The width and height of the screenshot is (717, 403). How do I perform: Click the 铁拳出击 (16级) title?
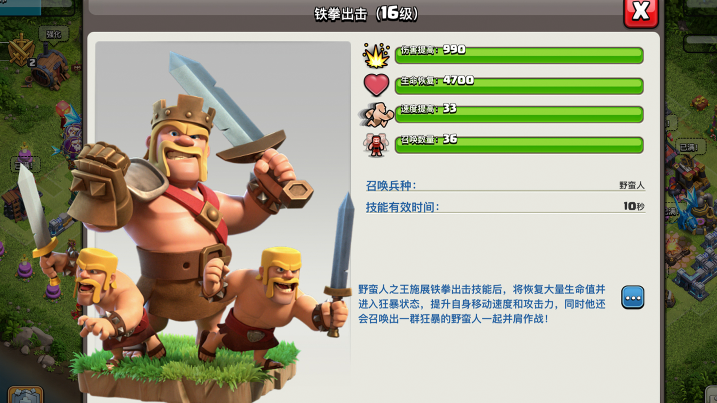coord(366,14)
